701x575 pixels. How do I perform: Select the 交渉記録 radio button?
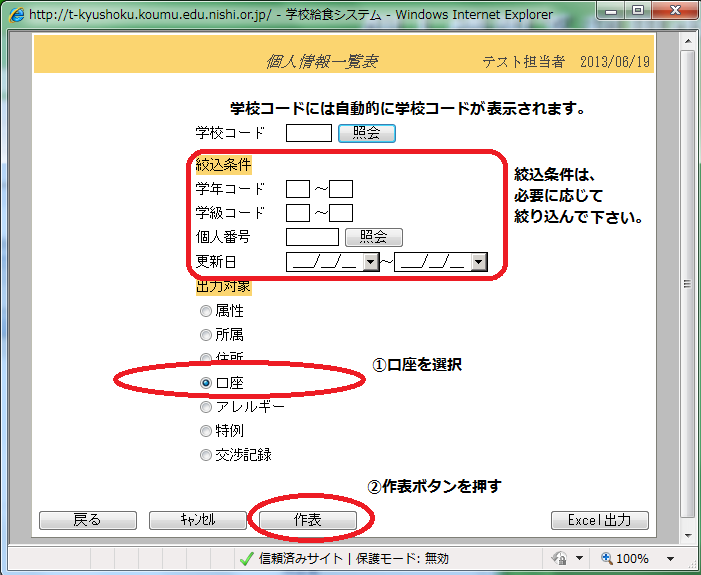[206, 455]
